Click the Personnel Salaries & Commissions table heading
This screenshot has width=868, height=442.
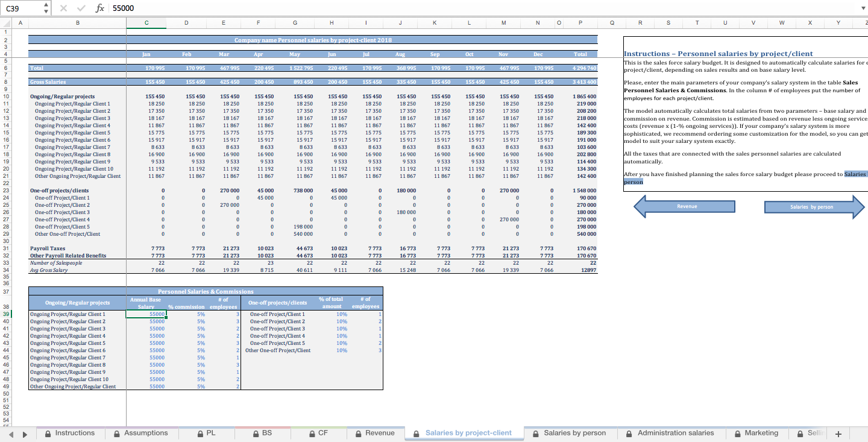point(206,291)
